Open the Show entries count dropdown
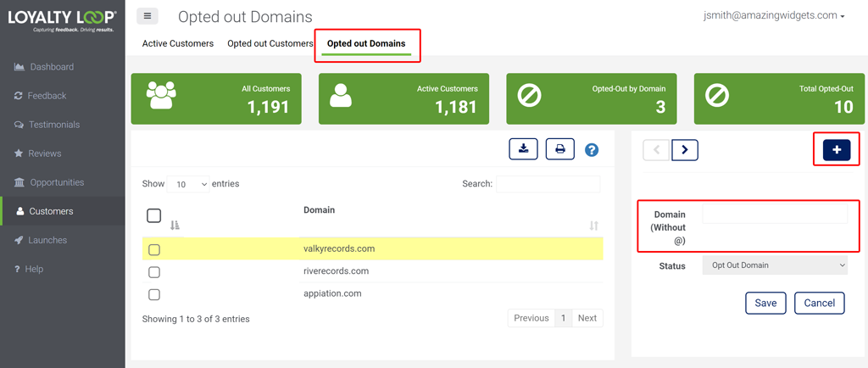Viewport: 868px width, 368px height. (188, 184)
